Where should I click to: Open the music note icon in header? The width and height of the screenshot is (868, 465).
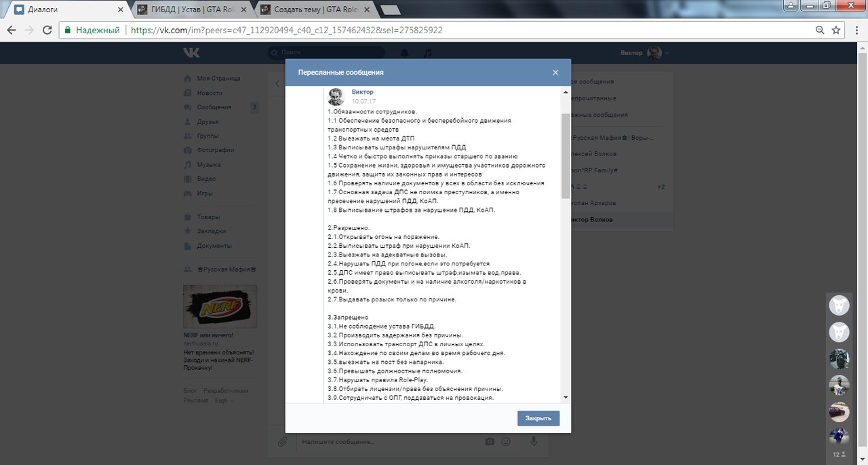tap(427, 53)
